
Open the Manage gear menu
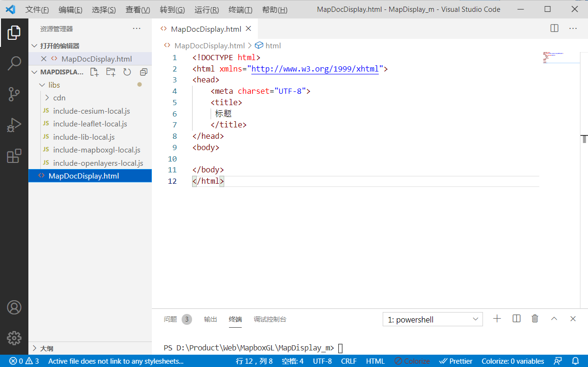(14, 338)
